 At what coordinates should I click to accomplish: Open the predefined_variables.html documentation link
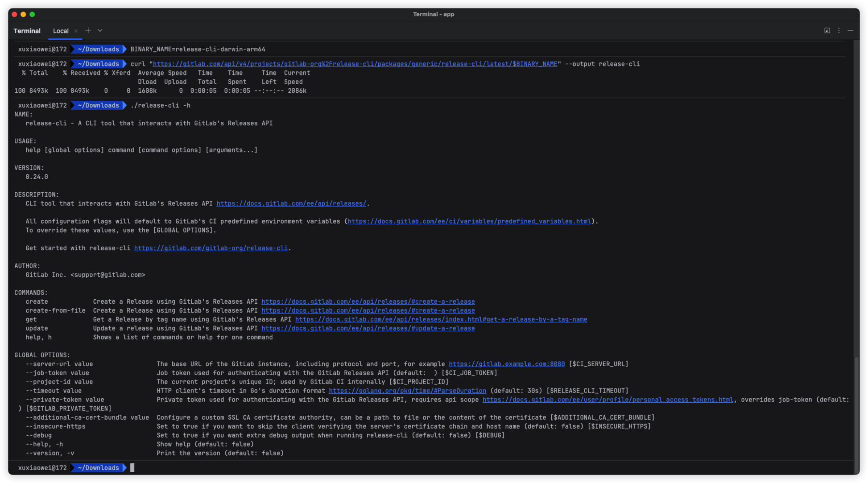pos(469,221)
